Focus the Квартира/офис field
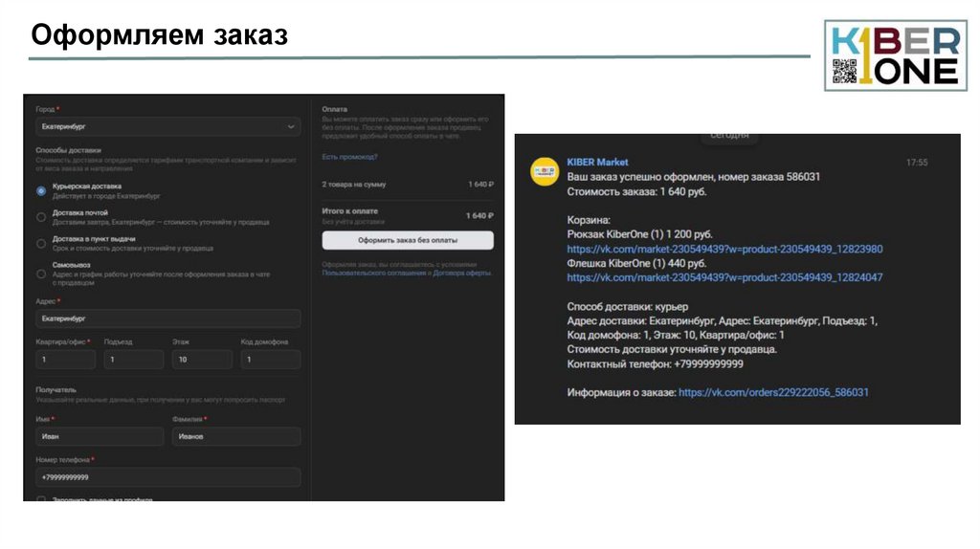Viewport: 980px width, 549px height. 66,359
